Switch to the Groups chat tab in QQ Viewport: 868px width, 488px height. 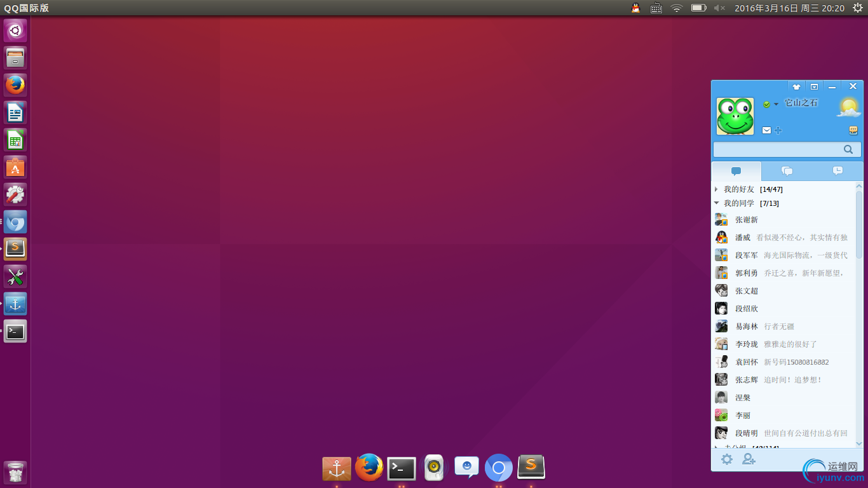point(787,171)
